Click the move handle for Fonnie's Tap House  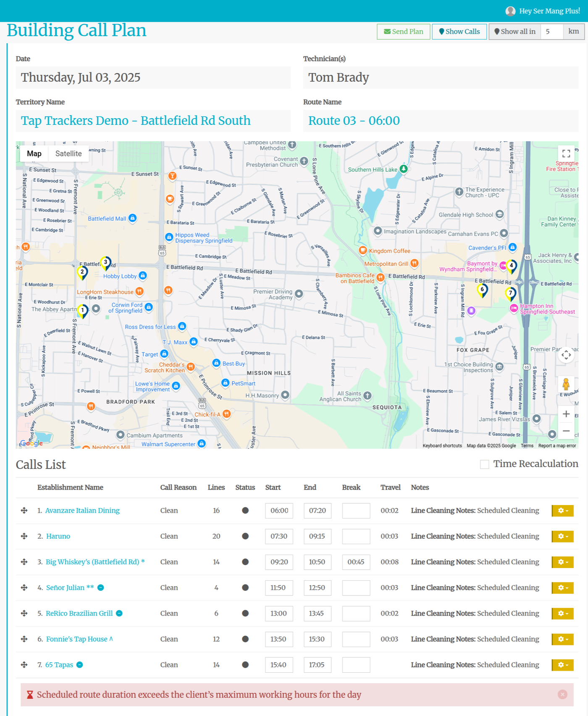pos(24,639)
